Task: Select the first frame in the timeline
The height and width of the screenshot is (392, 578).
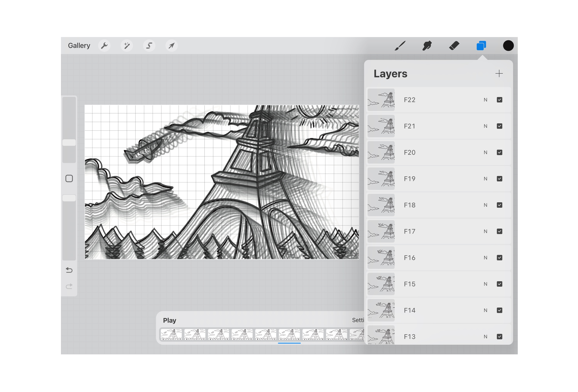Action: pyautogui.click(x=171, y=334)
